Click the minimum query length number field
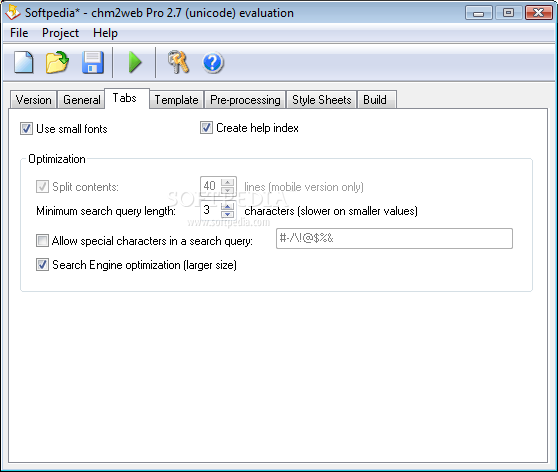This screenshot has height=472, width=558. click(211, 210)
